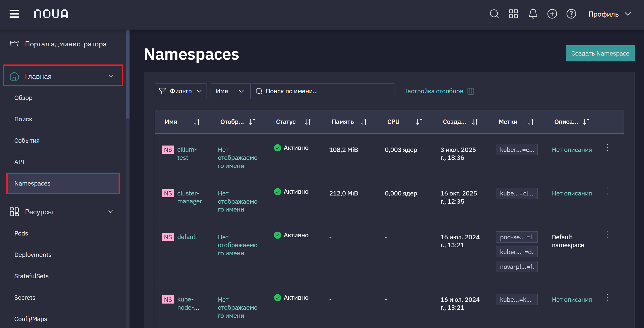Viewport: 644px width, 328px height.
Task: Click the kuber... =d. label tag
Action: [517, 252]
